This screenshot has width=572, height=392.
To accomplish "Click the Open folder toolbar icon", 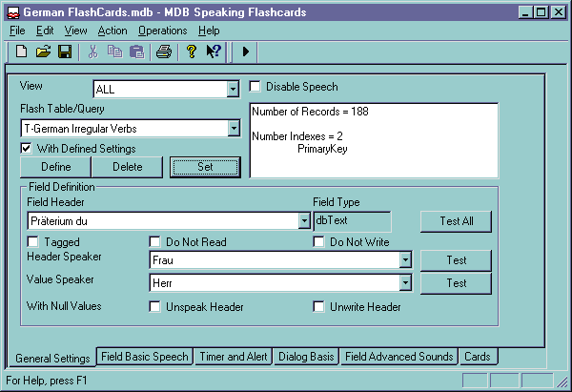I will pyautogui.click(x=44, y=52).
